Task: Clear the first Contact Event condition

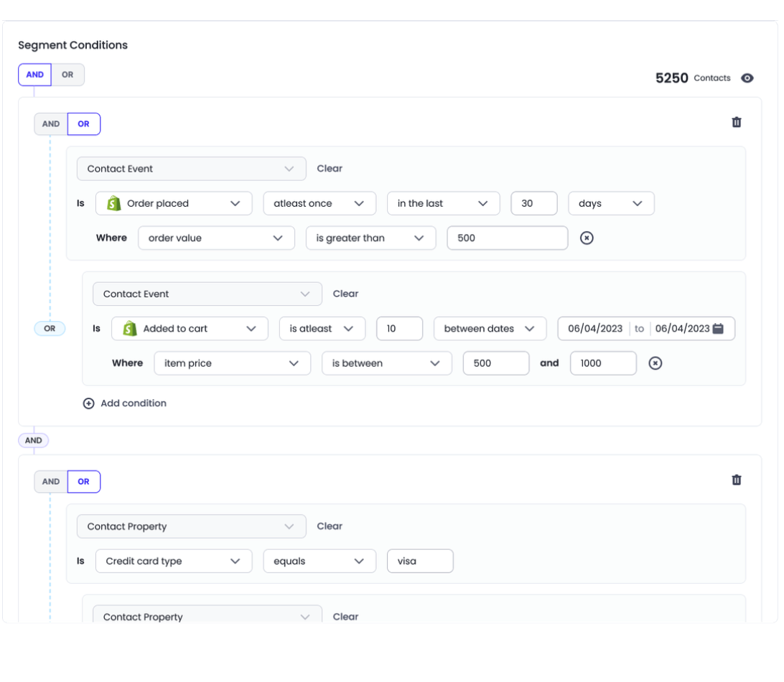Action: pos(330,169)
